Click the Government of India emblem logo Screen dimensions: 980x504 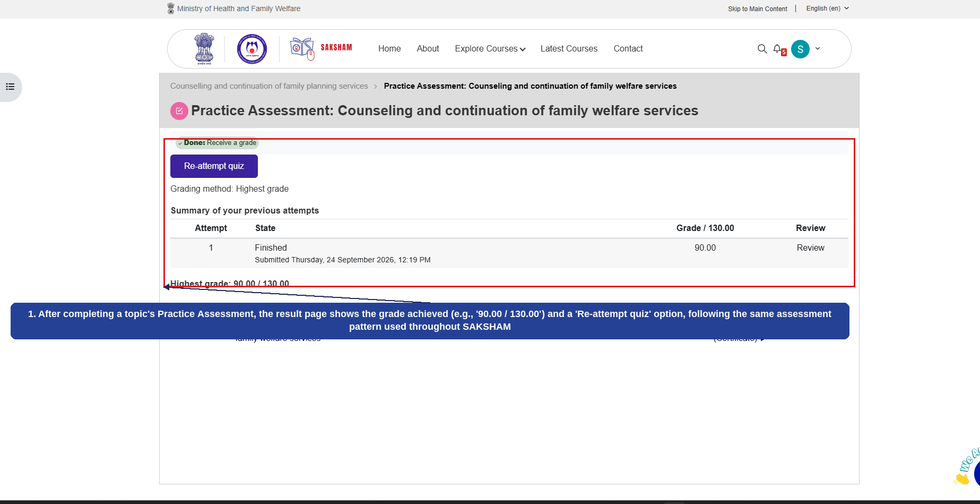pos(204,49)
